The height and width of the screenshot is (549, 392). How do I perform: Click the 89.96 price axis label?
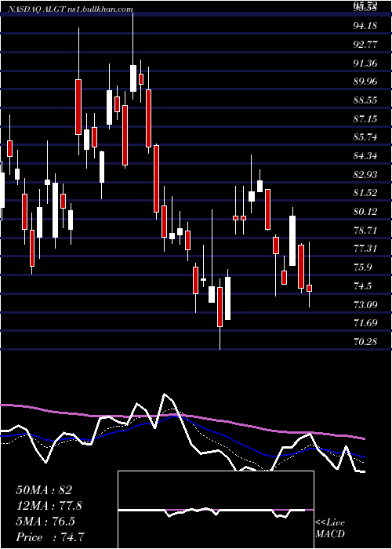coord(365,82)
